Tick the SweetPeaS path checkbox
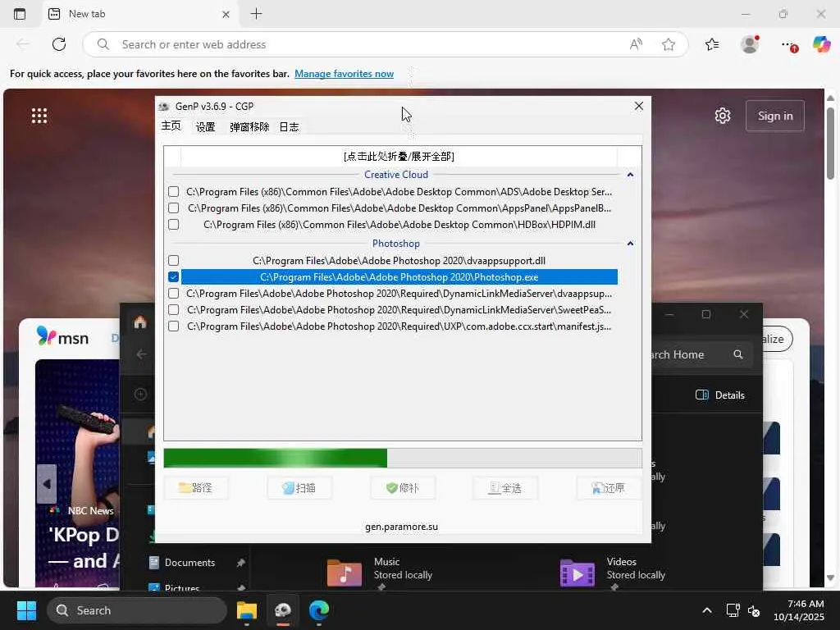 [173, 309]
